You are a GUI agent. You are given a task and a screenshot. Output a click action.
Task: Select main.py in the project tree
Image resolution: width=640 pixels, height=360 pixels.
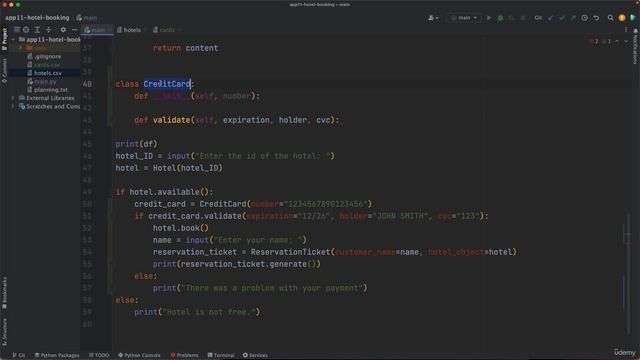click(x=42, y=82)
